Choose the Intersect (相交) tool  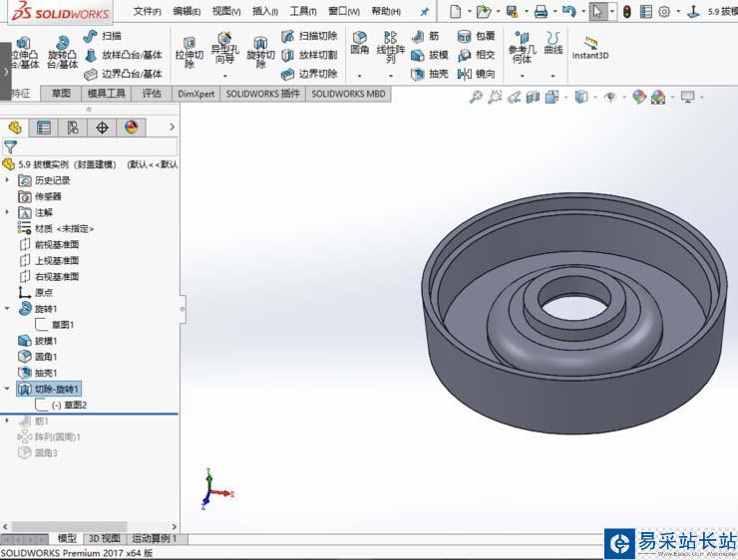pos(477,55)
